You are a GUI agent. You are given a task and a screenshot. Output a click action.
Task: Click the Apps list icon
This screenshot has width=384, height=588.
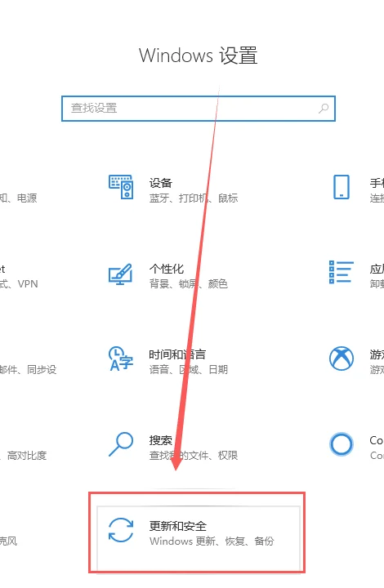pyautogui.click(x=342, y=272)
